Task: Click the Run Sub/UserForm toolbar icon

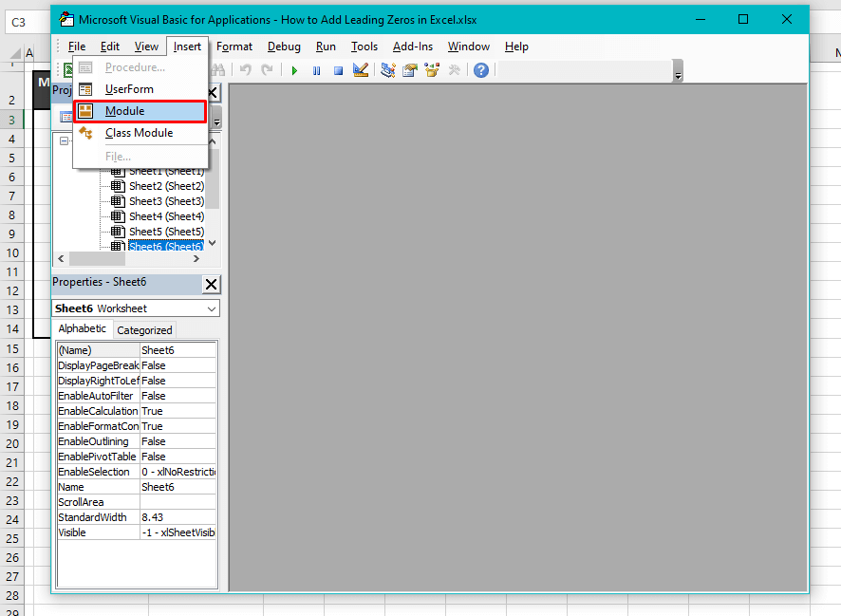Action: point(294,69)
